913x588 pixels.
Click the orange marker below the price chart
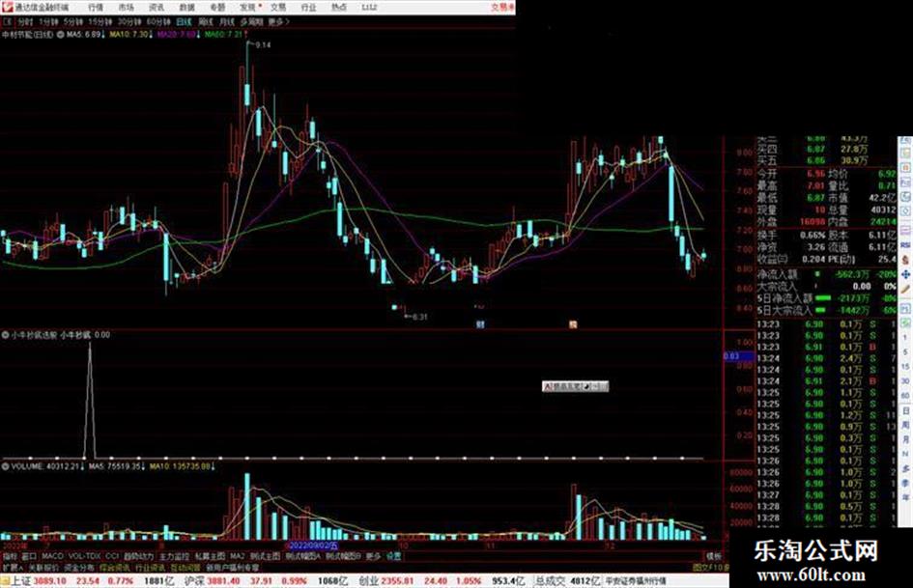pyautogui.click(x=573, y=324)
